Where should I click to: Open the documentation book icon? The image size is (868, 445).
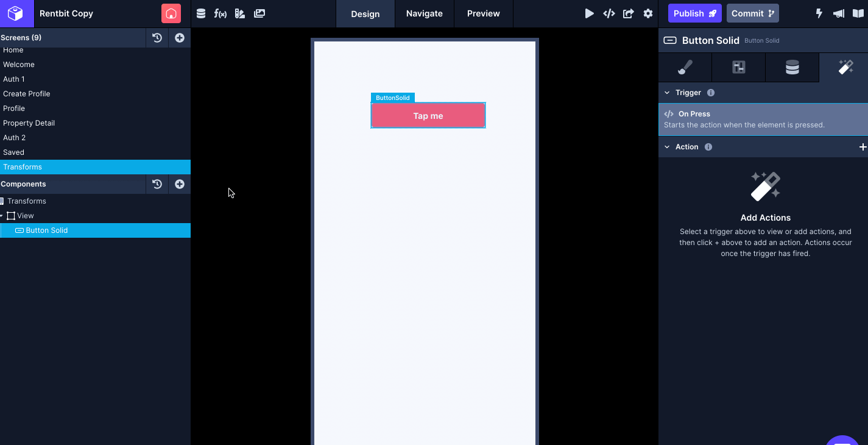pos(858,13)
